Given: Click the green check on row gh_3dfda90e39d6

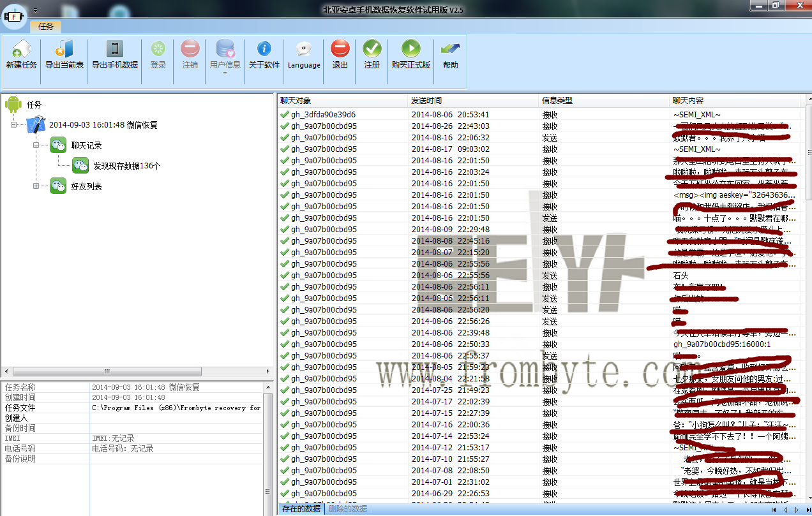Looking at the screenshot, I should coord(284,115).
